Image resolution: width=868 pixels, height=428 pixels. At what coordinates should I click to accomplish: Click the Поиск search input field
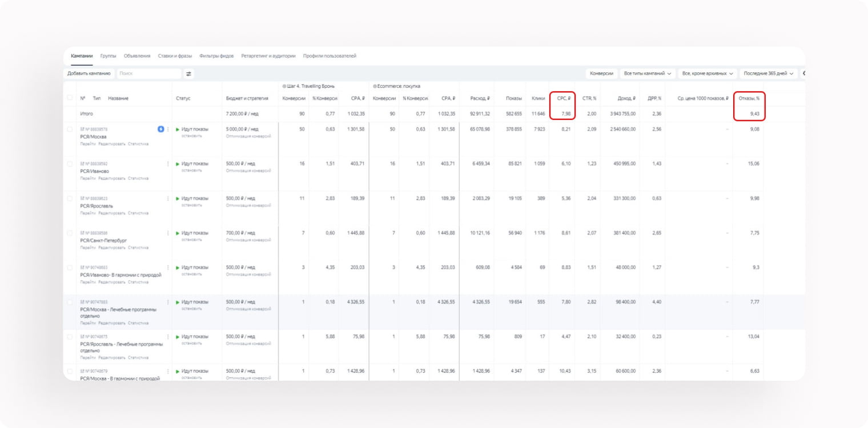pos(148,74)
